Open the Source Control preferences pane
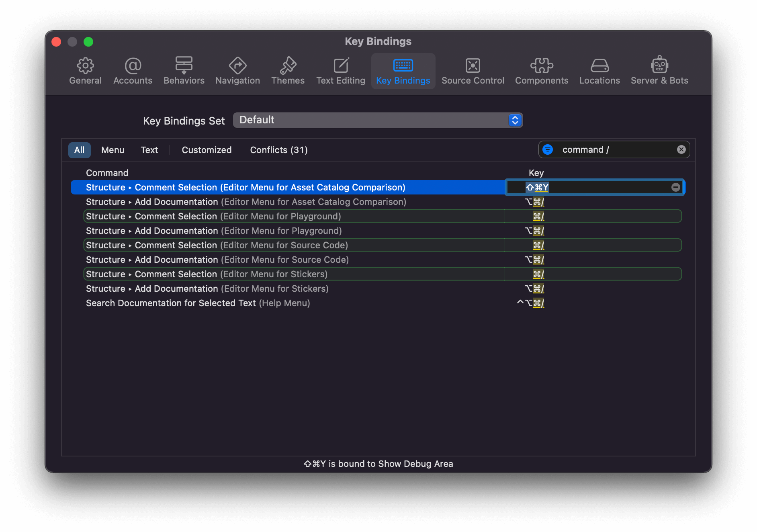757x532 pixels. (473, 71)
